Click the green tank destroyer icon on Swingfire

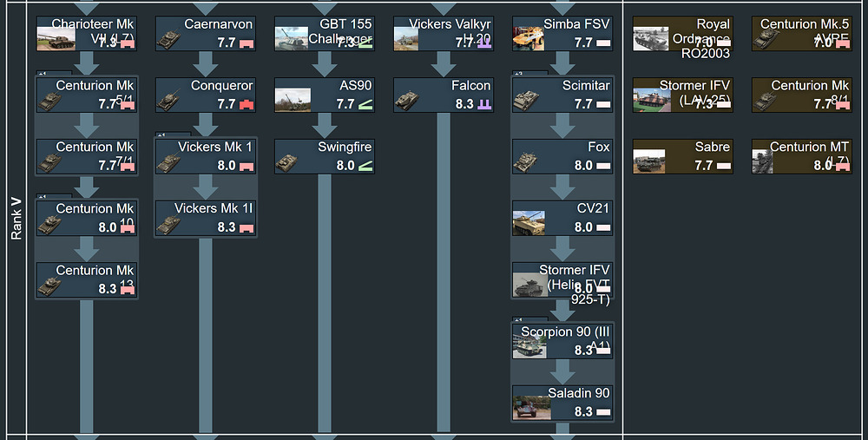pos(366,167)
